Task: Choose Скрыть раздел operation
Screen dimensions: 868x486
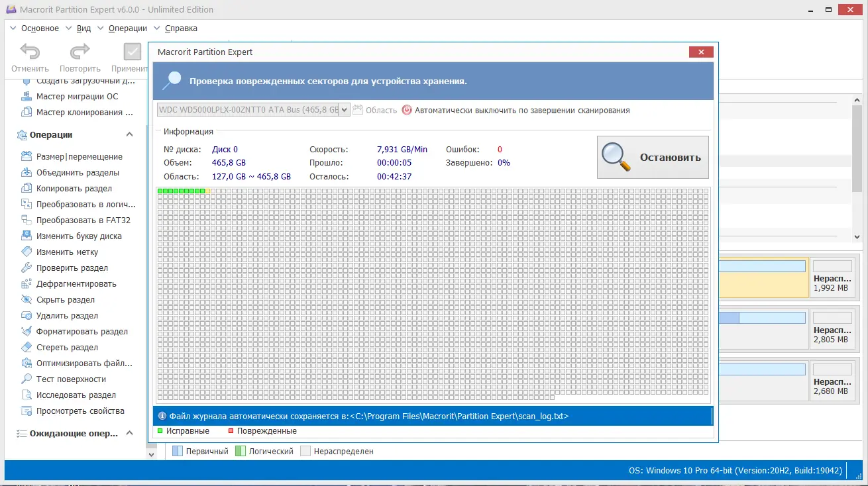Action: coord(58,300)
